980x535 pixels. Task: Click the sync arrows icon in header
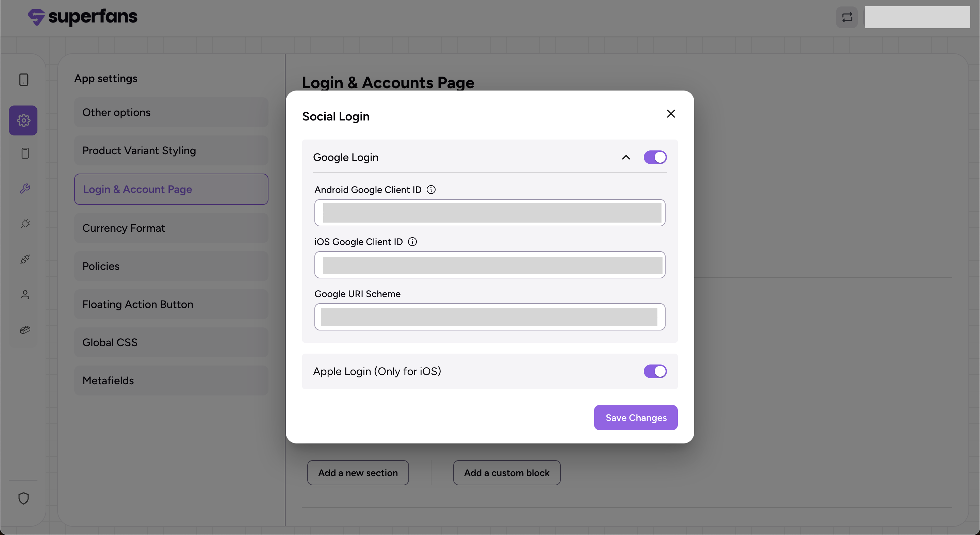click(x=847, y=17)
